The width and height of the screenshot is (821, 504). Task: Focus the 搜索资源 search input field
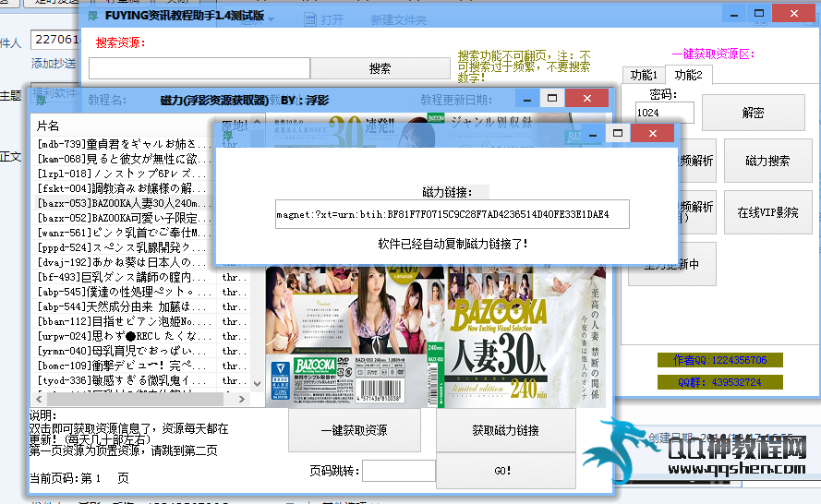tap(199, 68)
